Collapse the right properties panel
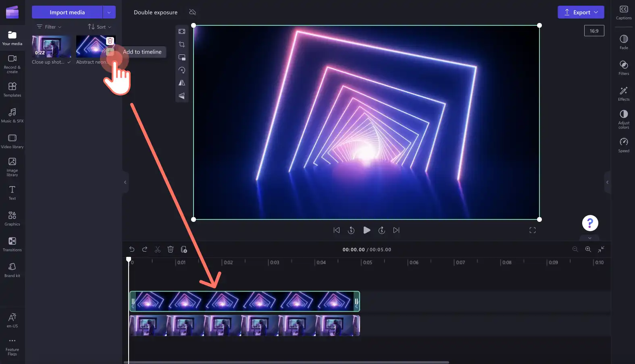 click(x=607, y=182)
